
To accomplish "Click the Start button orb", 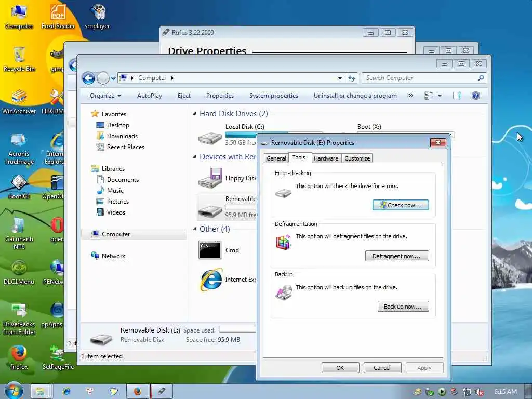I will pos(14,391).
